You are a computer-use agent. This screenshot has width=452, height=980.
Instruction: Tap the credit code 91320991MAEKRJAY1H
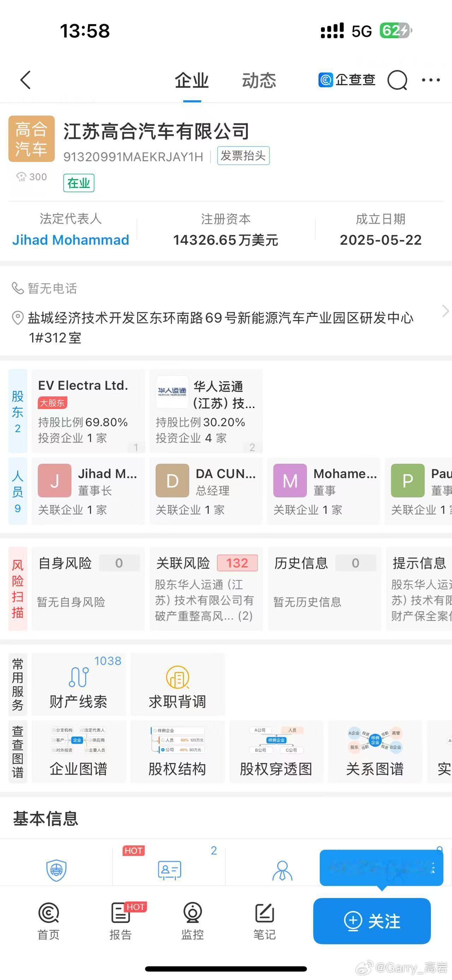[133, 157]
